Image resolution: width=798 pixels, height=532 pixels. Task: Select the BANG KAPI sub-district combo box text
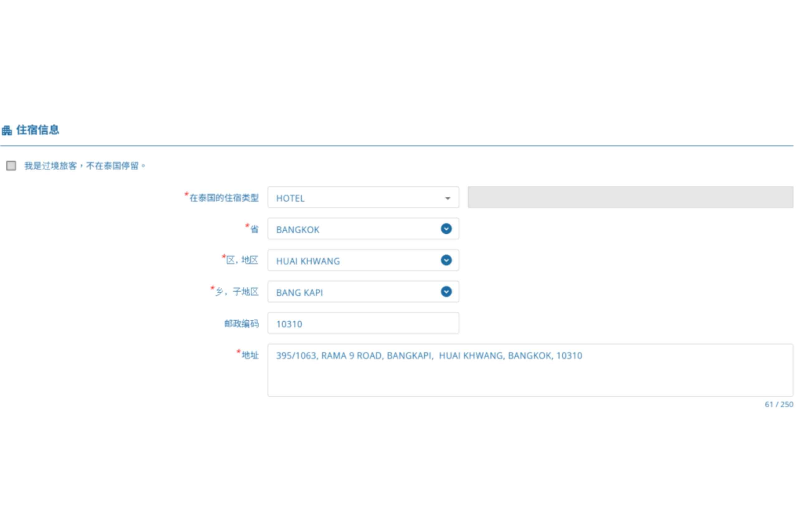click(300, 292)
